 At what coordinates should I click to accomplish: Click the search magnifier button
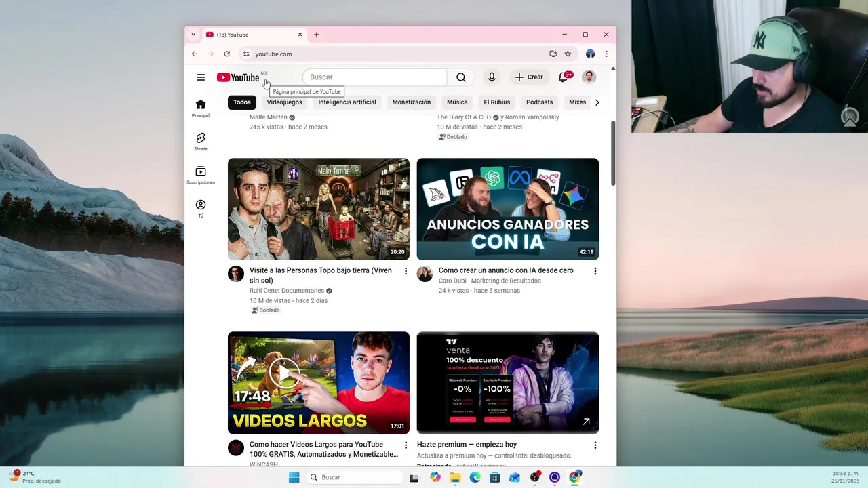(461, 77)
